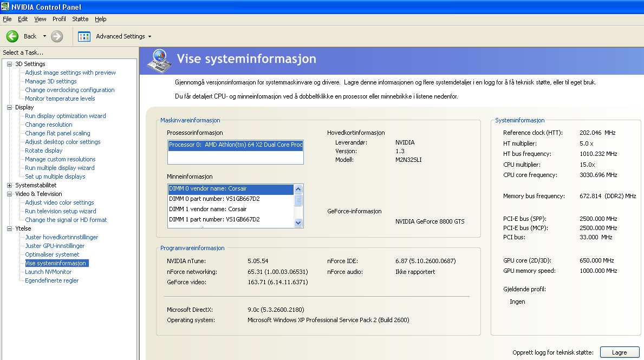
Task: Click the NVIDIA Control Panel title icon
Action: (5, 6)
